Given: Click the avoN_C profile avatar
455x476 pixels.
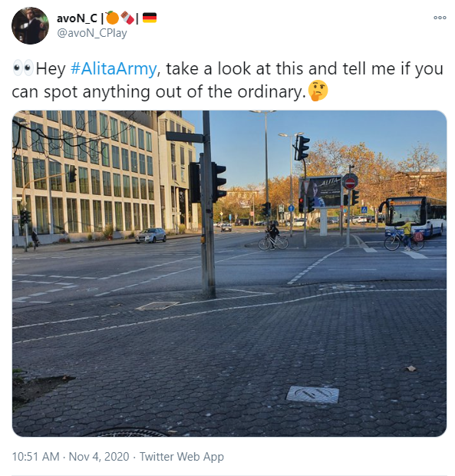Looking at the screenshot, I should 30,26.
